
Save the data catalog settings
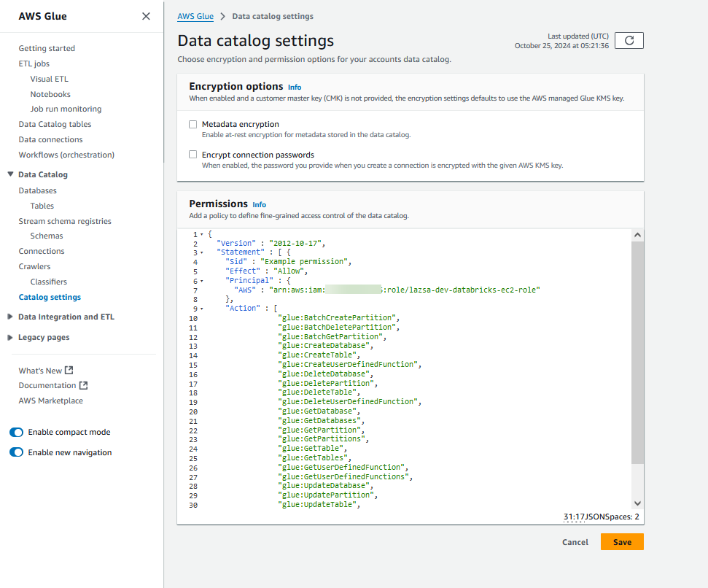(x=622, y=542)
